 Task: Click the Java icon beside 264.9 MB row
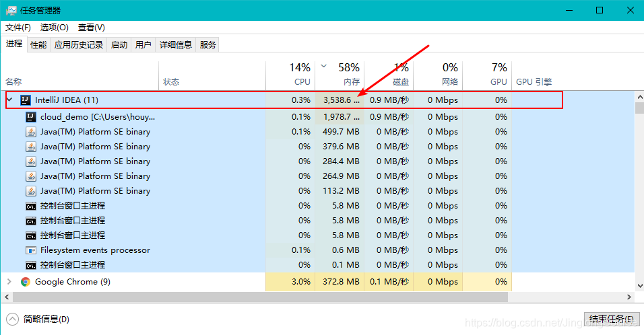coord(31,176)
